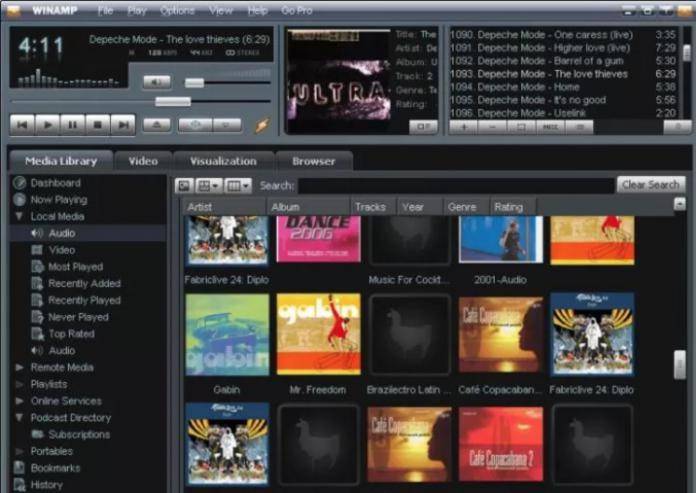Switch to the Video tab
Image resolution: width=696 pixels, height=493 pixels.
click(x=143, y=161)
